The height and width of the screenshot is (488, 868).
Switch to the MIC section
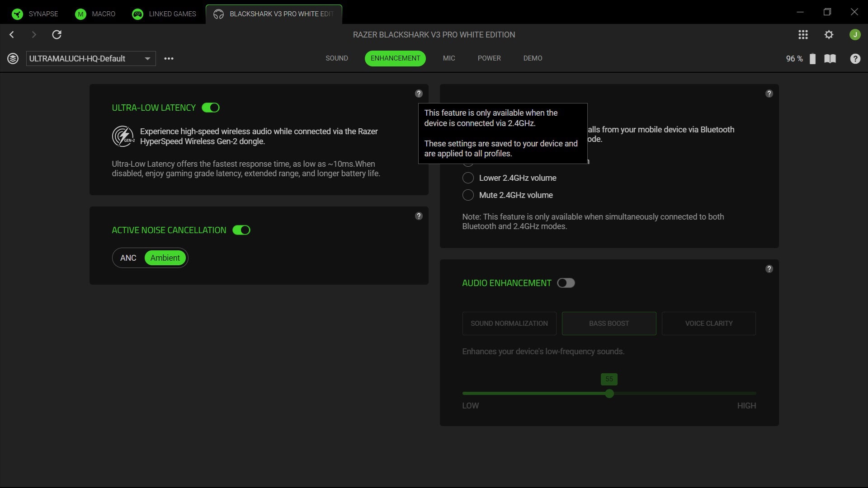tap(449, 58)
